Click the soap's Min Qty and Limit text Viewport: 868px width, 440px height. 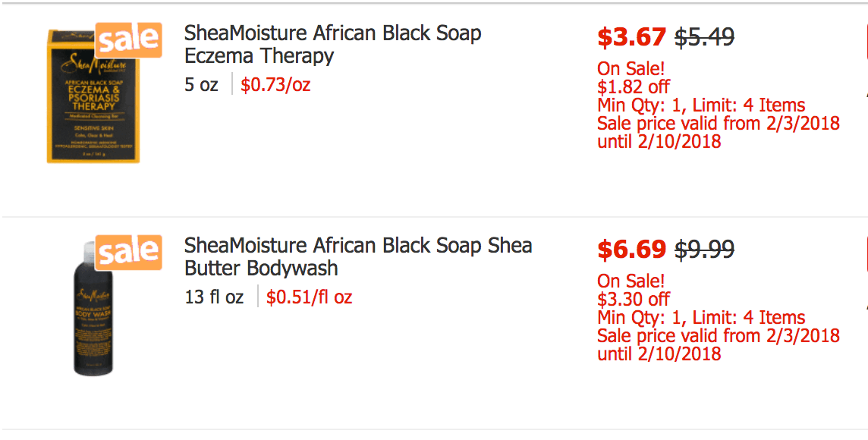click(x=701, y=105)
